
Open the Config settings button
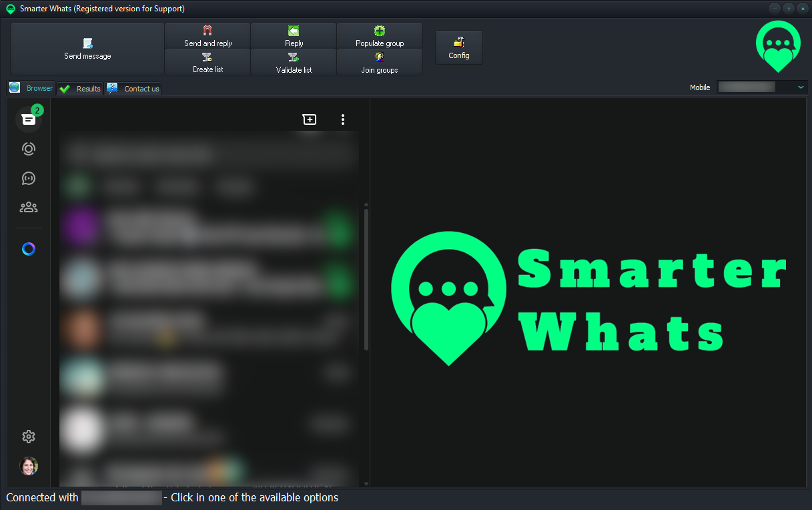click(459, 47)
